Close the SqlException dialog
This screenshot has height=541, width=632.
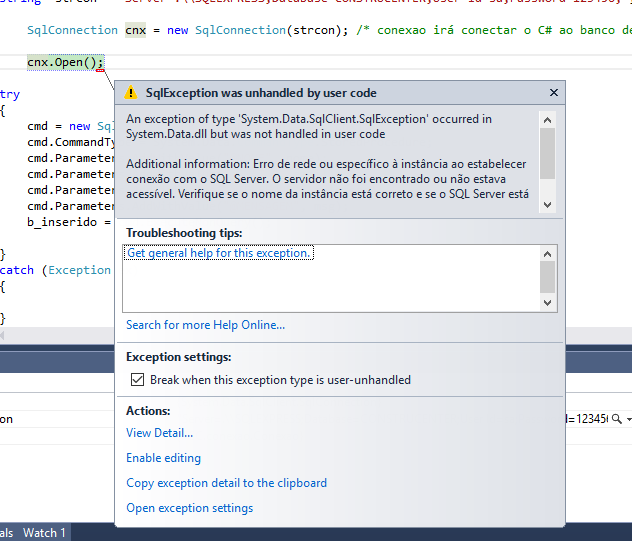554,93
